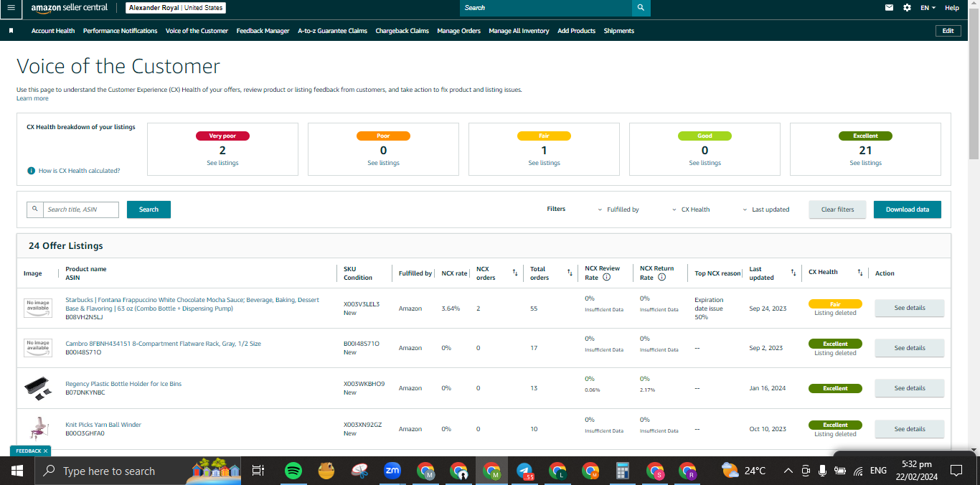Click the bookmark icon in the nav bar
This screenshot has height=485, width=980.
(11, 31)
